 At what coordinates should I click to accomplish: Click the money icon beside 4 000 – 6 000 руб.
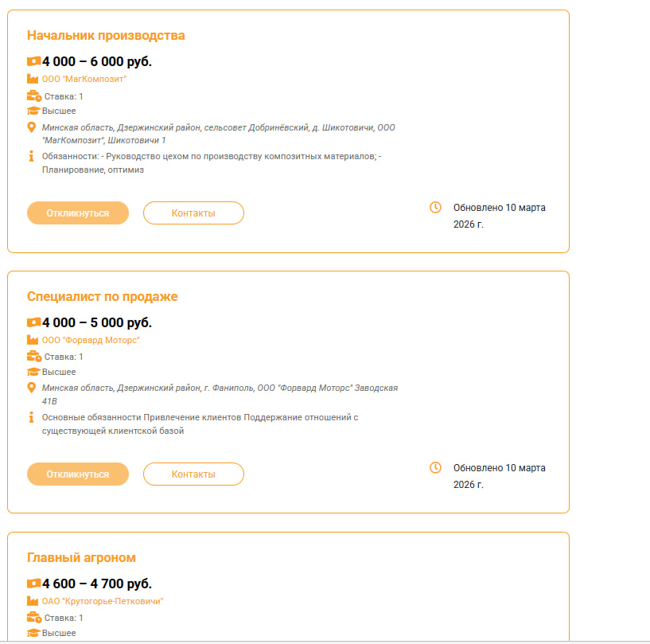click(33, 61)
